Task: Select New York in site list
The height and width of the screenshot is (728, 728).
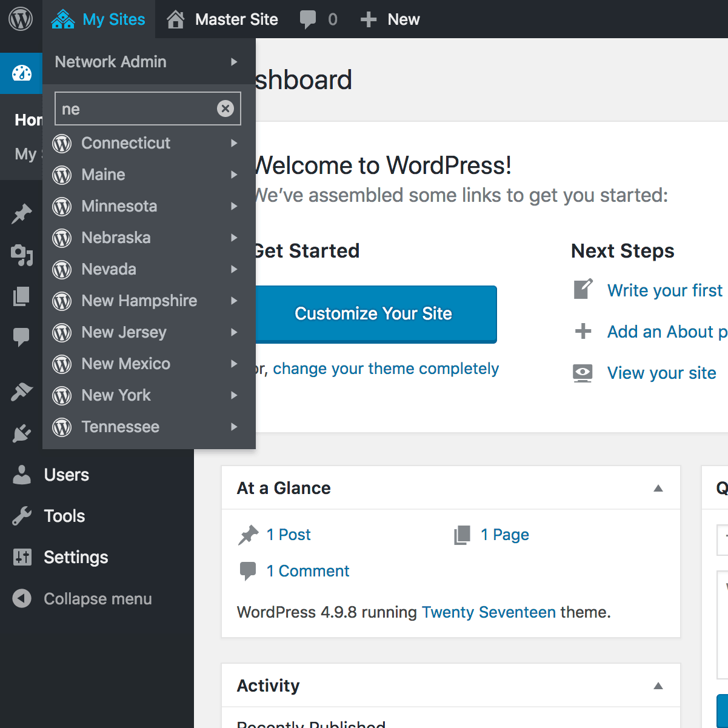Action: 149,395
